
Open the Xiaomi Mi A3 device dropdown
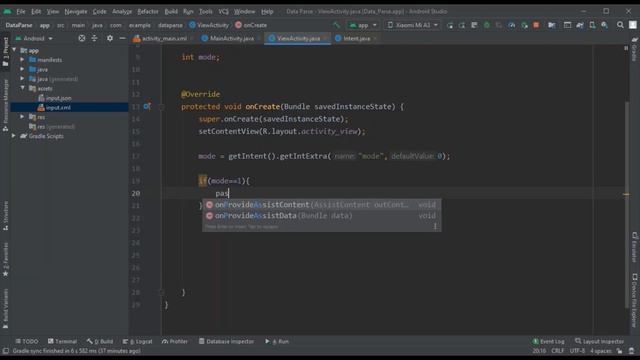pos(412,25)
